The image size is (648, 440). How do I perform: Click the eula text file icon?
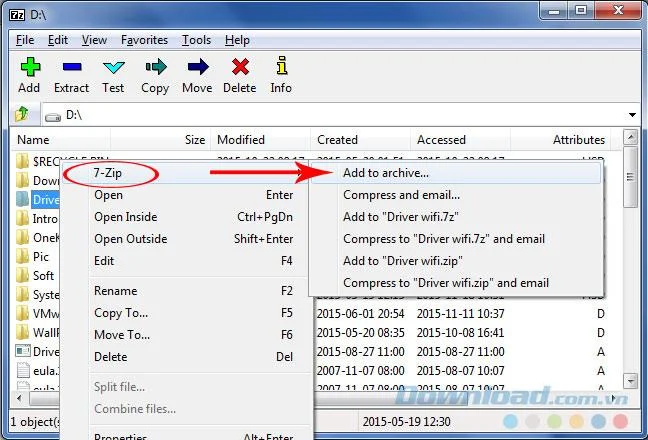tap(23, 370)
